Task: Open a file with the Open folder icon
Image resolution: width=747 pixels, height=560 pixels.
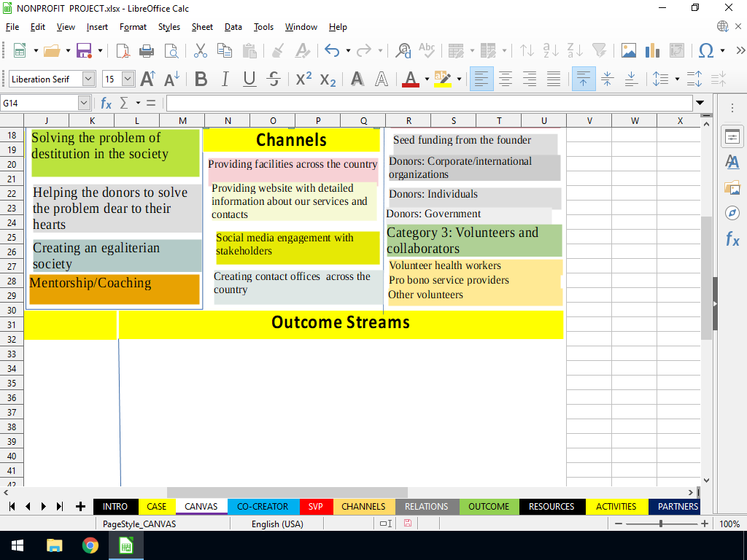Action: [52, 50]
